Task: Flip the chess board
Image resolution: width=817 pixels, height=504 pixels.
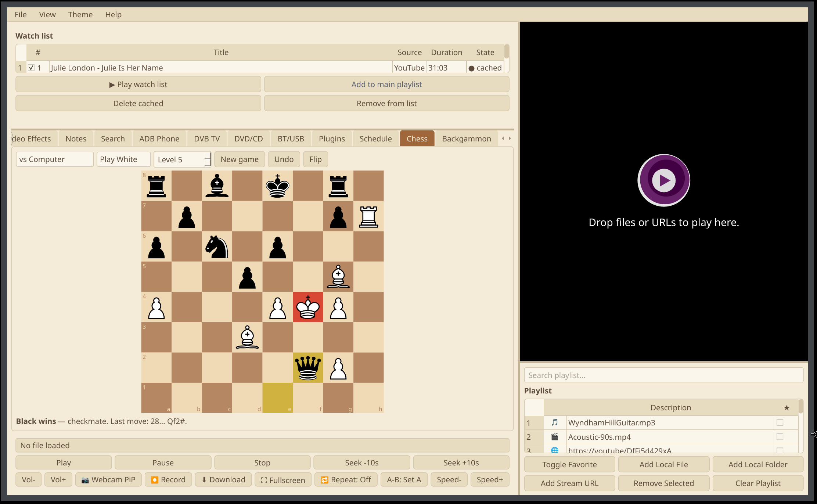Action: tap(315, 159)
